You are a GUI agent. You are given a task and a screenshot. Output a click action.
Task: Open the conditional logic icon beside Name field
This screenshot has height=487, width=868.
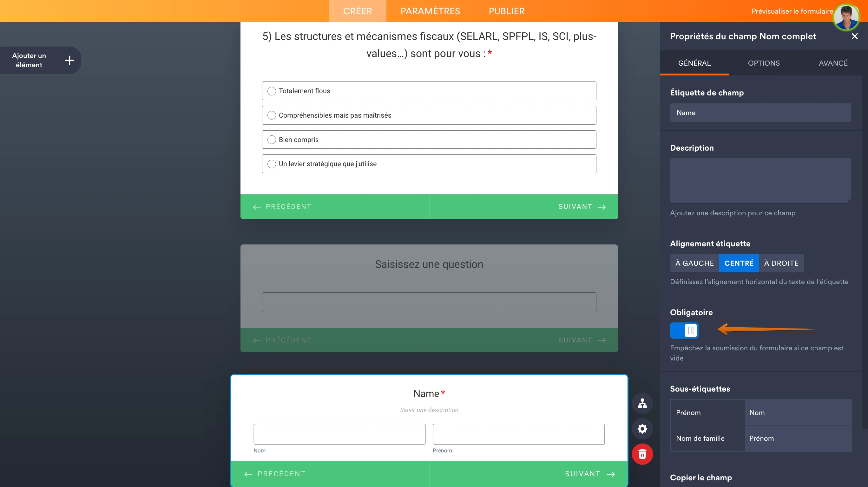[x=642, y=403]
